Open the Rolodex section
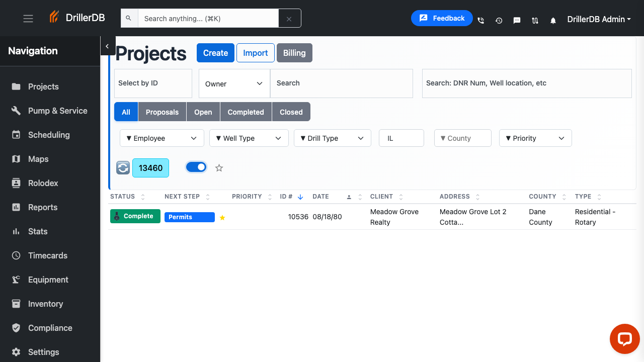This screenshot has height=362, width=644. (x=42, y=183)
